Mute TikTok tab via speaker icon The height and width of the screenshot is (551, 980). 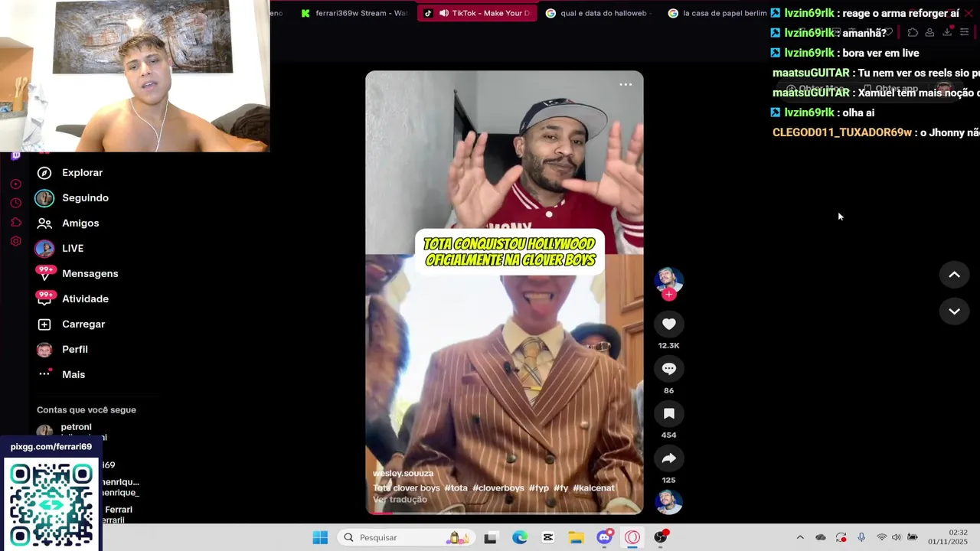click(x=444, y=13)
